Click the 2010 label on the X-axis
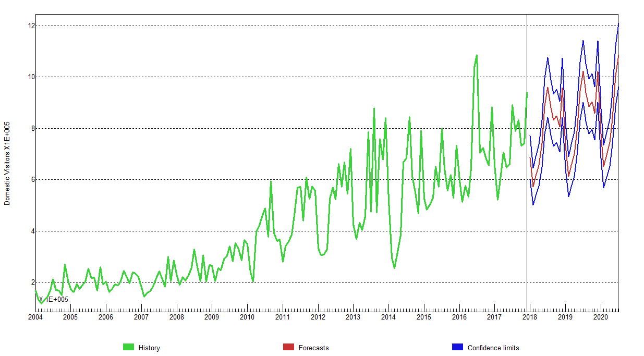Screen dimensions: 644x356 click(x=247, y=317)
